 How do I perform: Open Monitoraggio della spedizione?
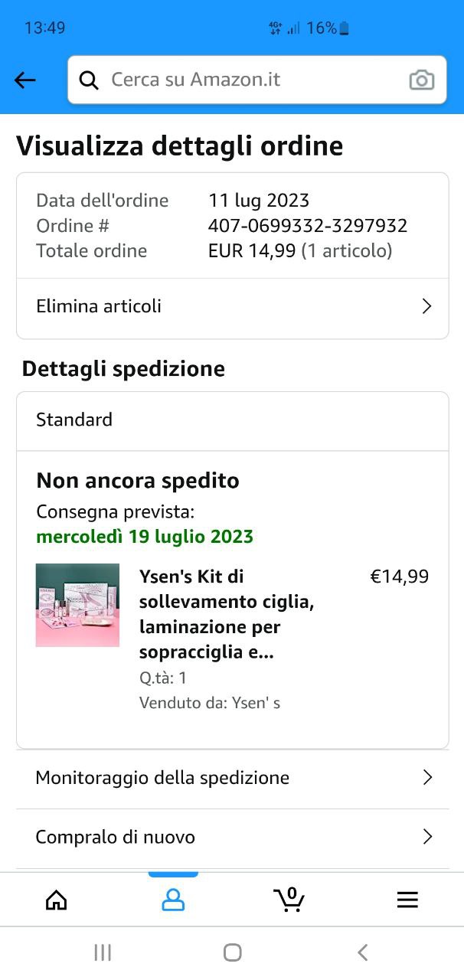tap(162, 778)
